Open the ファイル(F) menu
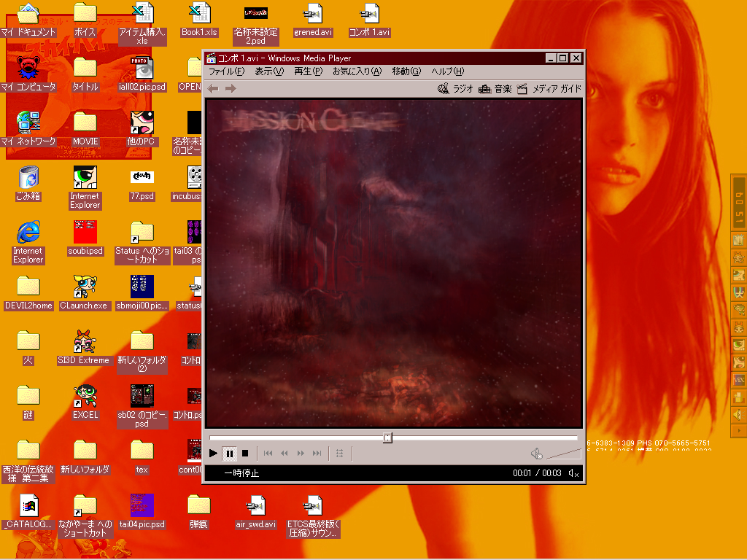The image size is (747, 560). [226, 71]
